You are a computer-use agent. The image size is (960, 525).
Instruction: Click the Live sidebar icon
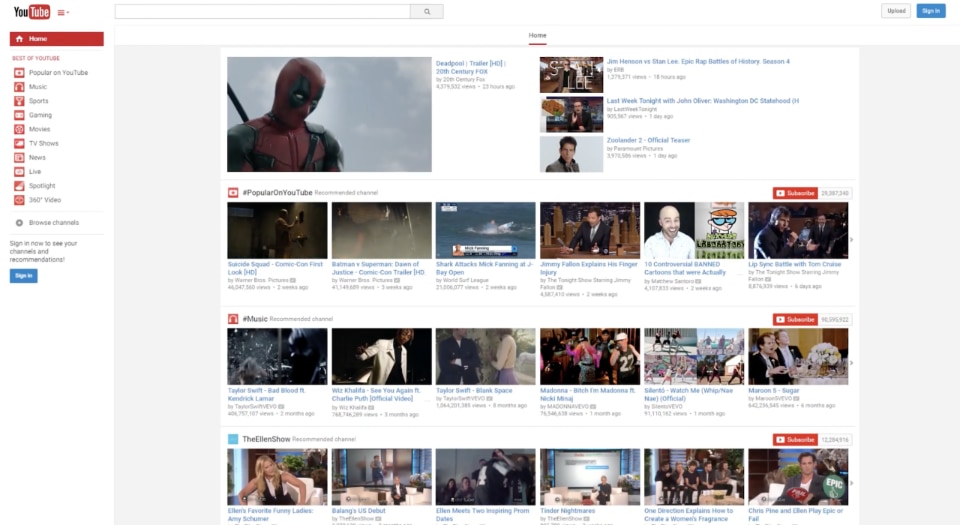pyautogui.click(x=19, y=172)
